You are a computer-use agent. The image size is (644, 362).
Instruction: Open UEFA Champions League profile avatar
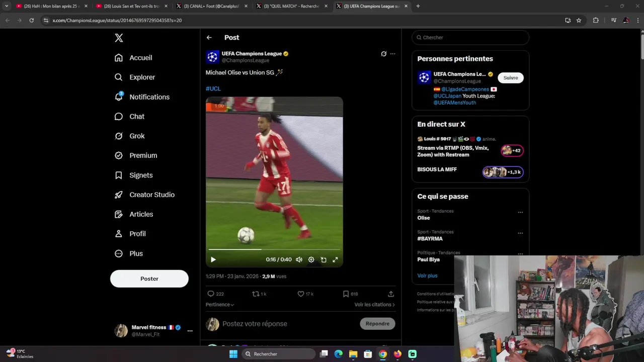[x=212, y=57]
